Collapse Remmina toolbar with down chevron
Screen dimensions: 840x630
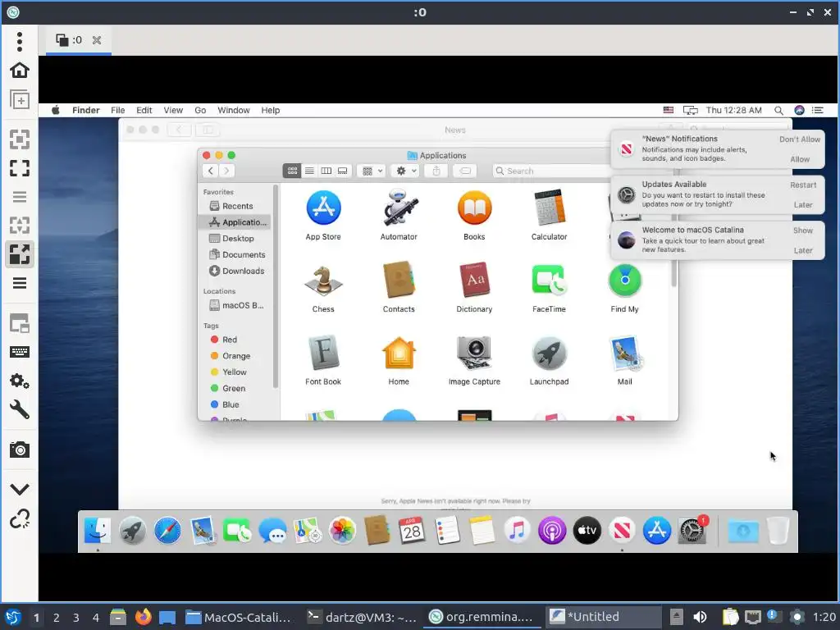click(x=20, y=489)
